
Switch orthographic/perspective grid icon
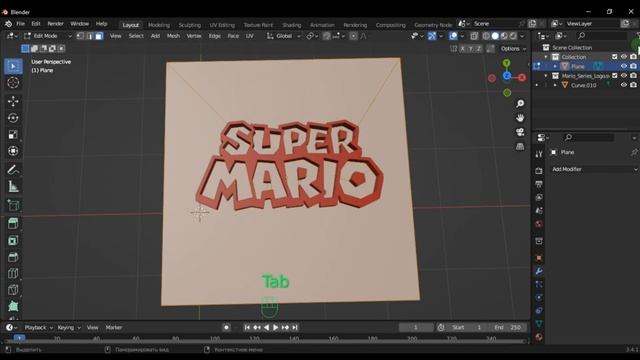pos(520,147)
